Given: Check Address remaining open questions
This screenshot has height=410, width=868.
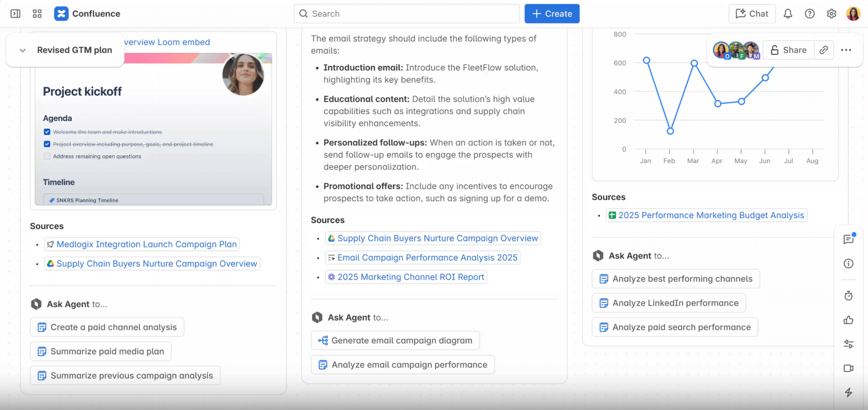Looking at the screenshot, I should click(x=47, y=156).
